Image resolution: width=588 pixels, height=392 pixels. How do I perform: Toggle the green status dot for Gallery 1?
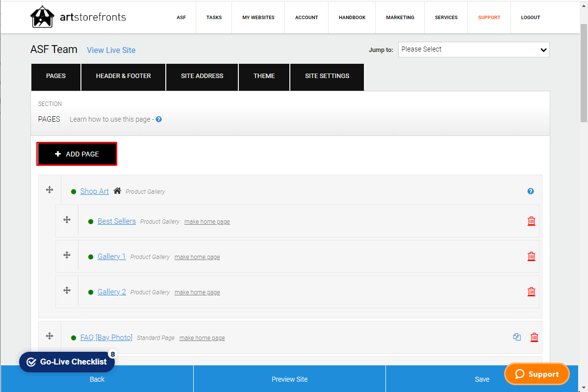point(91,257)
